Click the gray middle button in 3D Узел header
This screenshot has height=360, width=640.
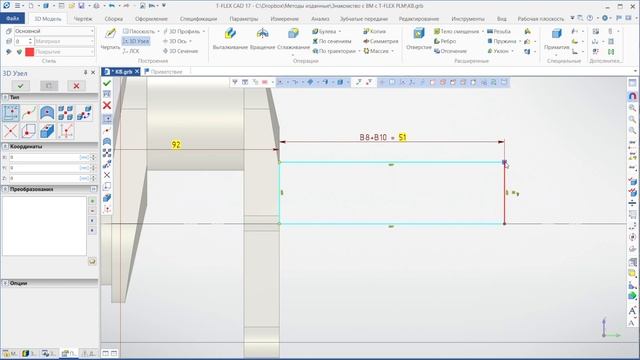(49, 86)
